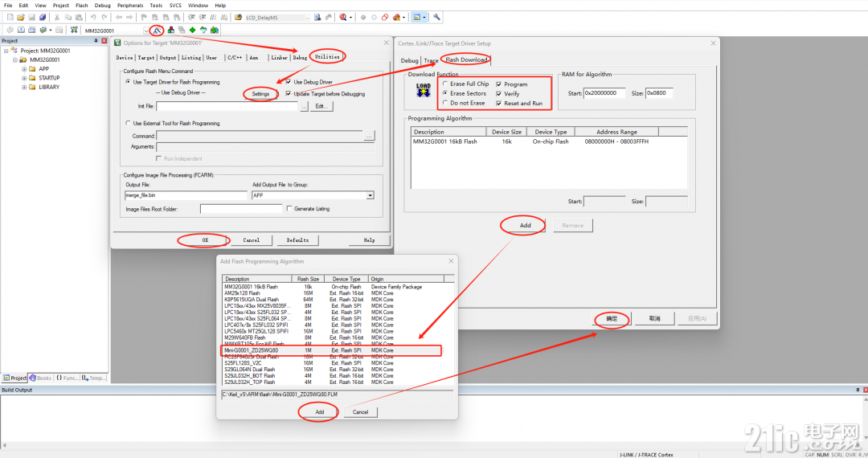Click Add in Flash Programming Algorithm dialog
This screenshot has width=868, height=458.
319,412
